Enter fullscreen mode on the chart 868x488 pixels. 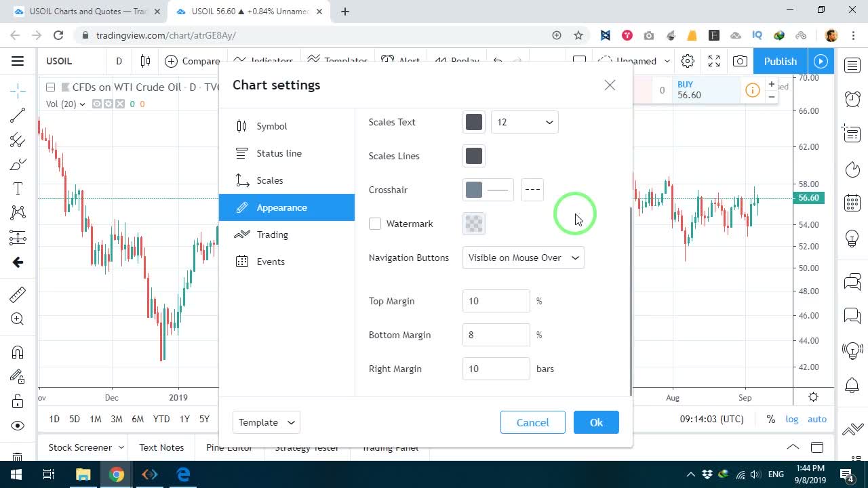point(714,61)
